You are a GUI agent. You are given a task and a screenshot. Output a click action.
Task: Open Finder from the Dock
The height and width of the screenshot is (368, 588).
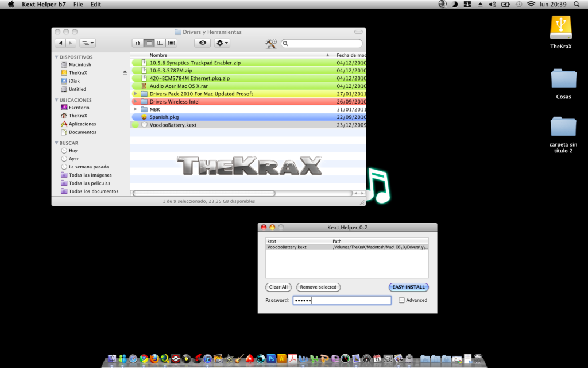pos(112,359)
